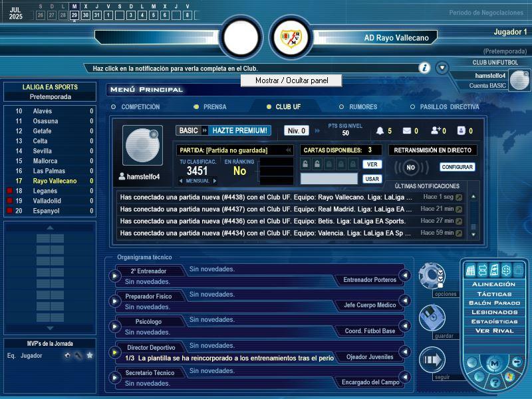Click previous arrow beside MENSUAL
532x399 pixels.
pyautogui.click(x=181, y=181)
